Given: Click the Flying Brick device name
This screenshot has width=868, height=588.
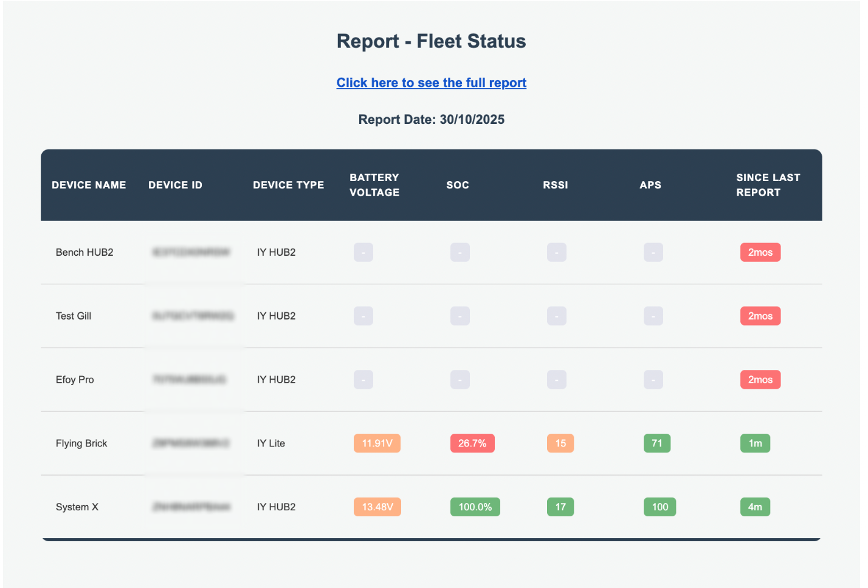Looking at the screenshot, I should click(81, 443).
